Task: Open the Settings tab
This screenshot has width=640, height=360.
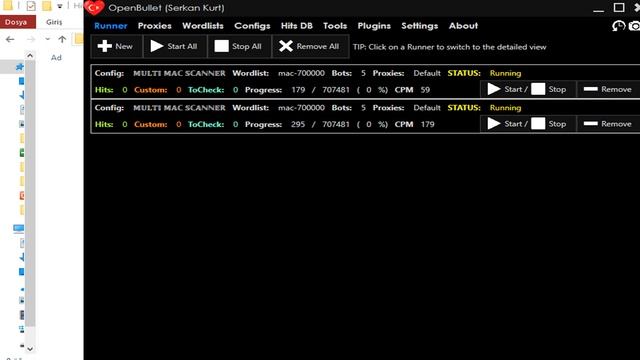Action: (x=420, y=26)
